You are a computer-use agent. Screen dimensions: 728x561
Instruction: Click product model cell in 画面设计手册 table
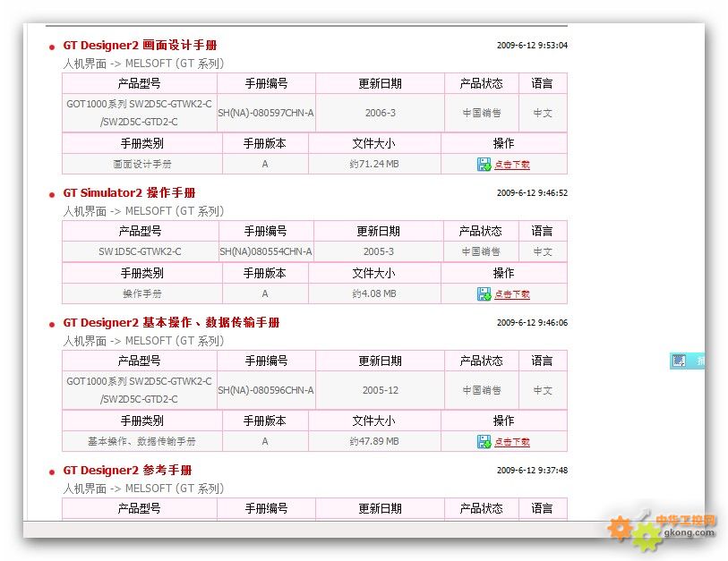pyautogui.click(x=140, y=113)
